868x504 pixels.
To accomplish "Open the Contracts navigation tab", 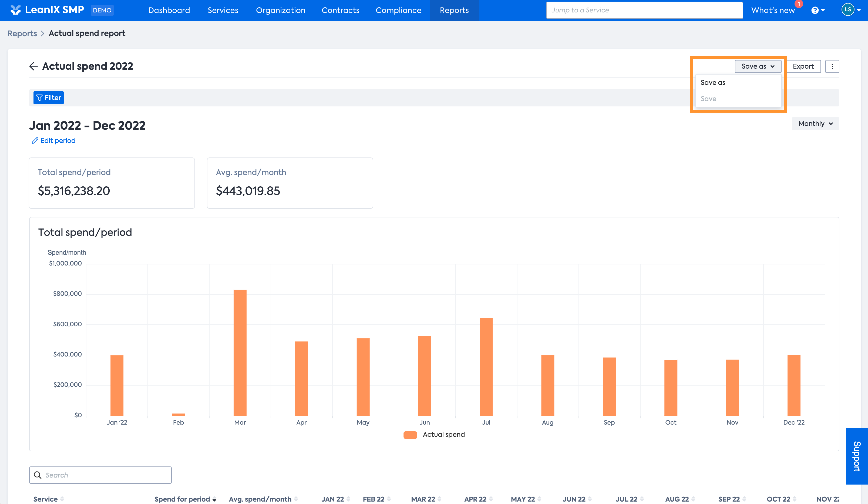I will [x=340, y=10].
